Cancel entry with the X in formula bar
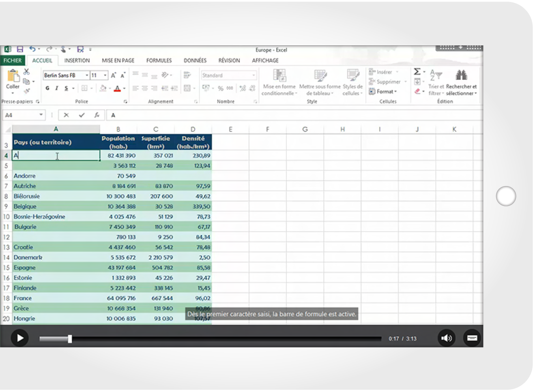This screenshot has width=535, height=392. [x=66, y=115]
